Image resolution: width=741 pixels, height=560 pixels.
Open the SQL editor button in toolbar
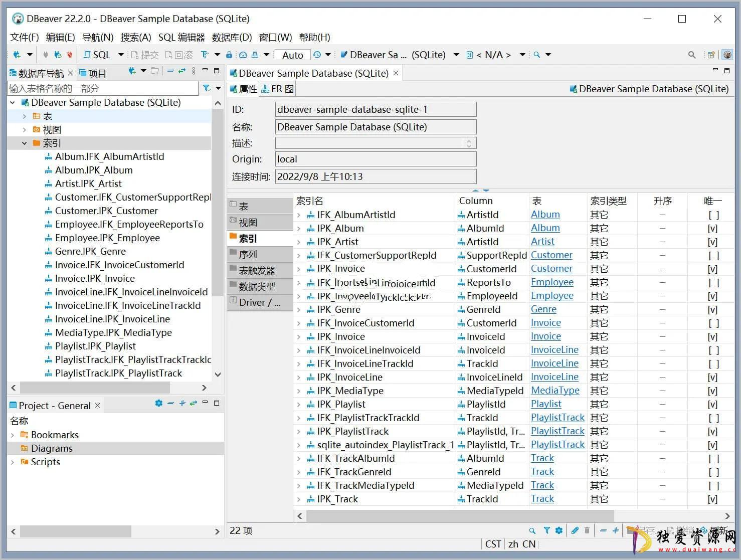(97, 55)
